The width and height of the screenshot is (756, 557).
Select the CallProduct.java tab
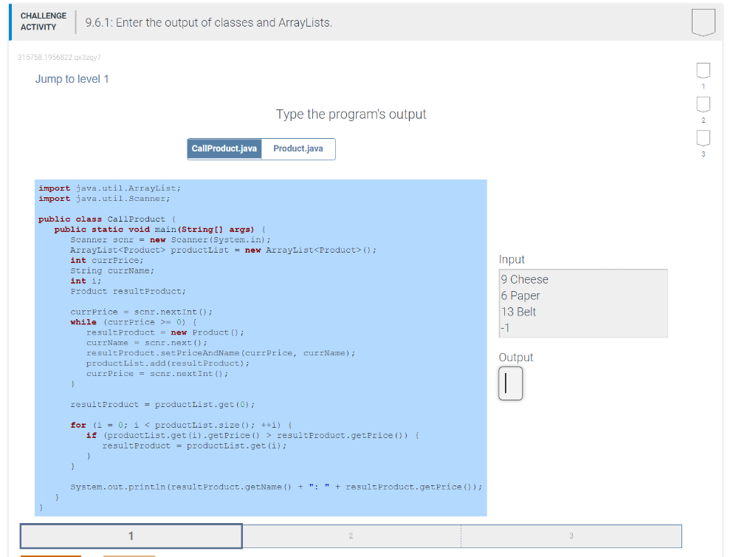pyautogui.click(x=224, y=148)
